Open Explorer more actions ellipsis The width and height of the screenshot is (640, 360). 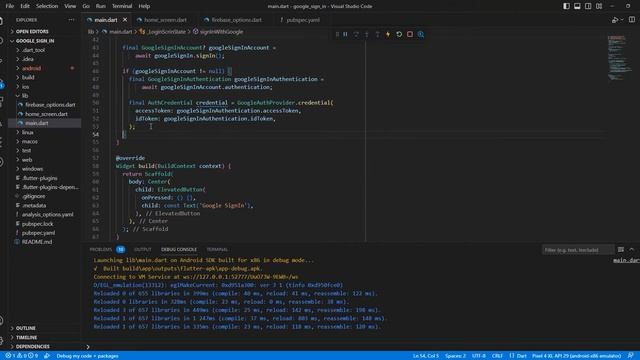pyautogui.click(x=71, y=20)
